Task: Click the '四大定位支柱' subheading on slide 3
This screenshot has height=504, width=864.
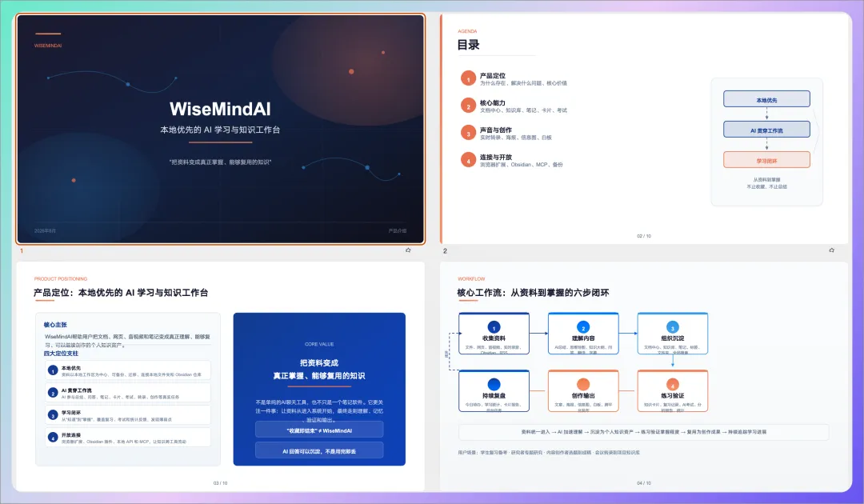Action: coord(61,353)
